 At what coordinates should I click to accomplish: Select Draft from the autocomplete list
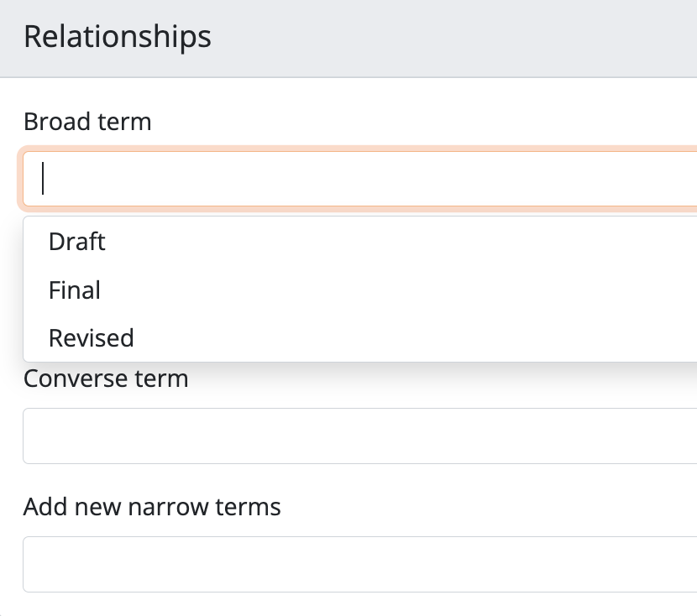coord(77,242)
